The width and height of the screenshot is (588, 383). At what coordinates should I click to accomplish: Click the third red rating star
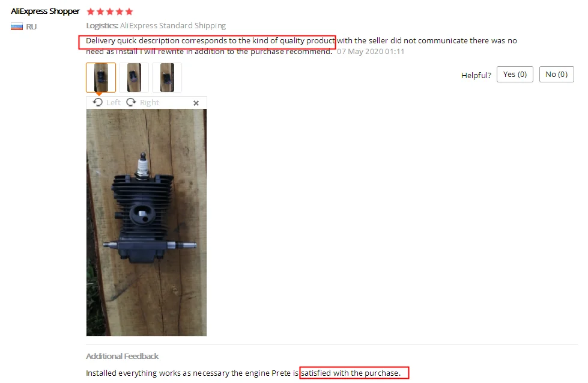click(110, 11)
